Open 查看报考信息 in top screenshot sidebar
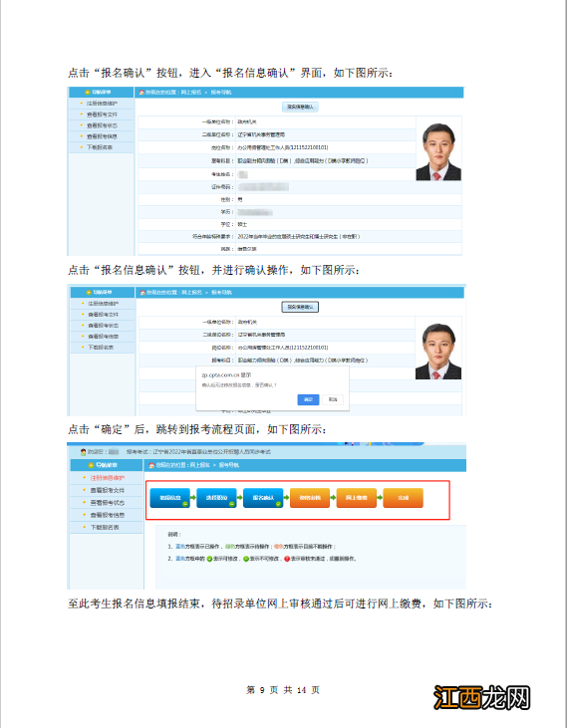 tap(102, 136)
